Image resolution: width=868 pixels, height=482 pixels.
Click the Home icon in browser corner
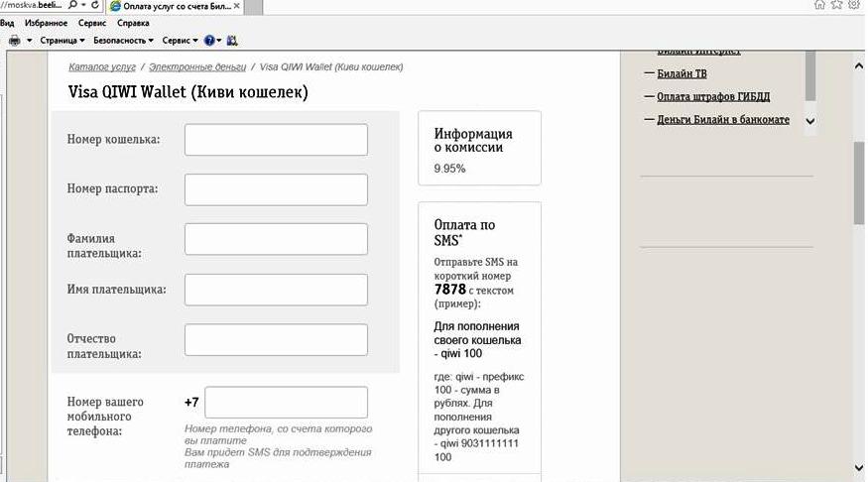819,5
